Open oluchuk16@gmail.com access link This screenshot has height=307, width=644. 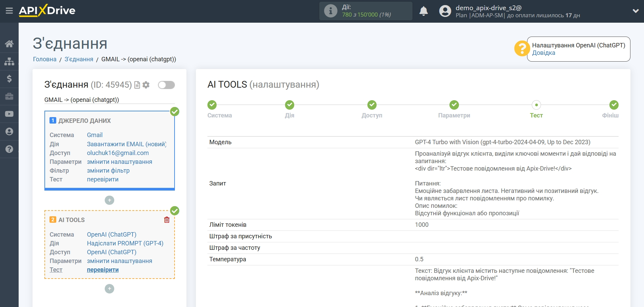(x=118, y=153)
